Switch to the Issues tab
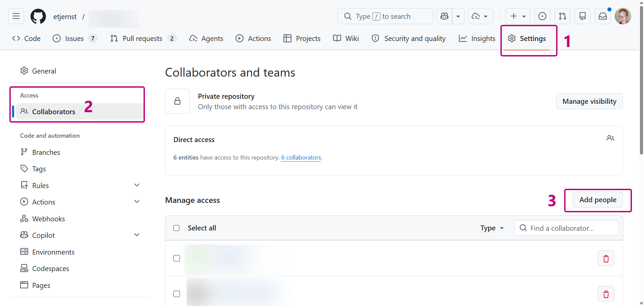Screen dimensions: 644x306 75,38
